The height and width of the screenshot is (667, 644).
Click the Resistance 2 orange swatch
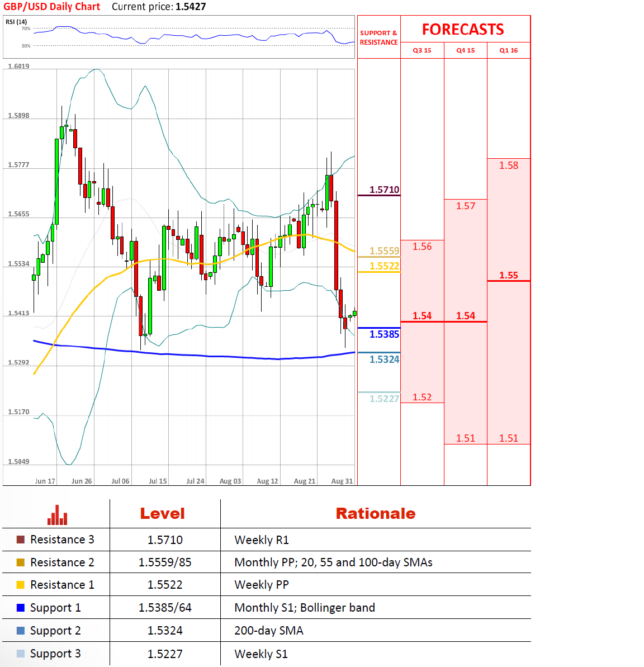point(21,562)
